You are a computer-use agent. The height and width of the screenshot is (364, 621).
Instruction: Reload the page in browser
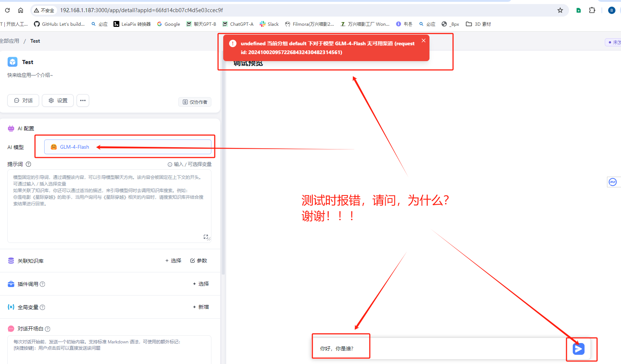[7, 10]
